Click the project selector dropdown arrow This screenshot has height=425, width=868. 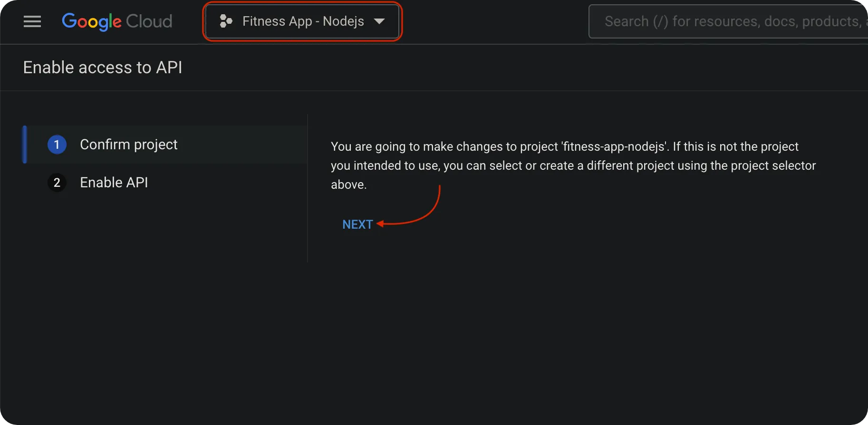379,21
